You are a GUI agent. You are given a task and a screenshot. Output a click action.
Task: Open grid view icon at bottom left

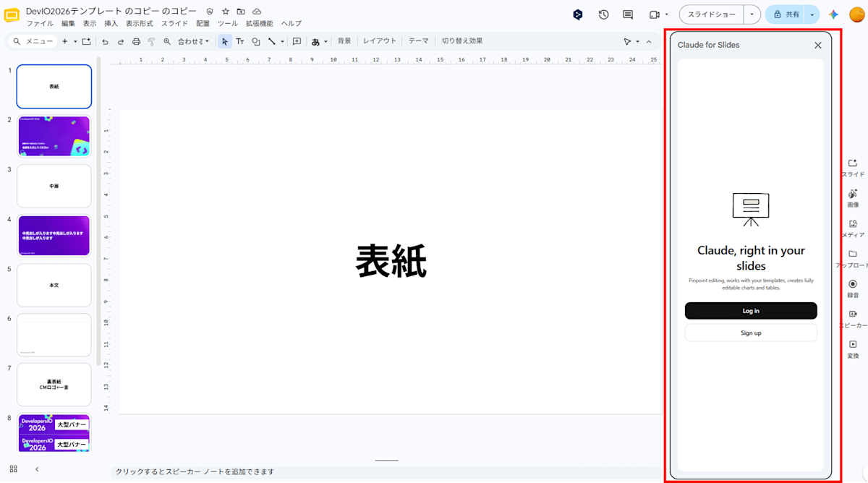[x=13, y=469]
